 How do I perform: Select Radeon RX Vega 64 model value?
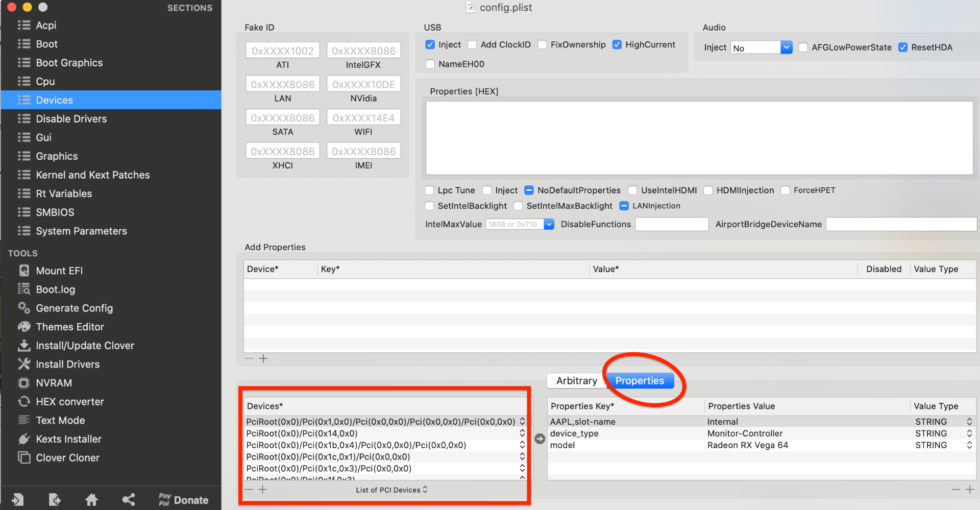748,445
